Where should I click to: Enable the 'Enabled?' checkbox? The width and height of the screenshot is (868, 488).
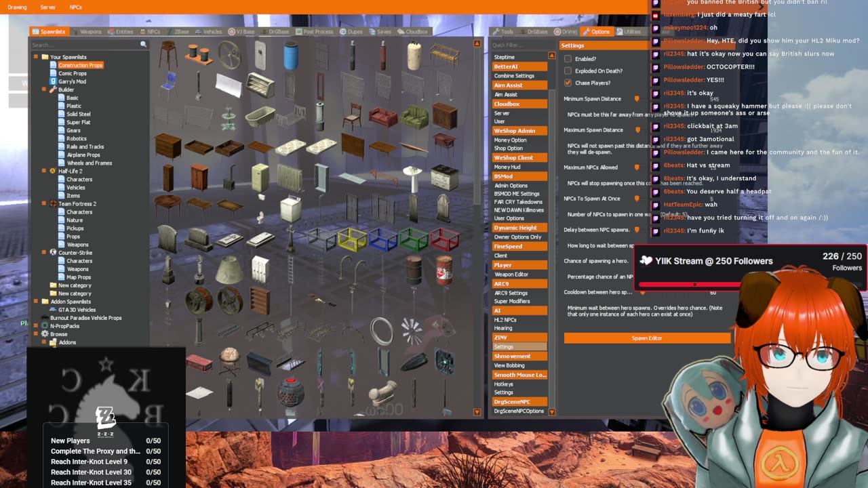(568, 59)
